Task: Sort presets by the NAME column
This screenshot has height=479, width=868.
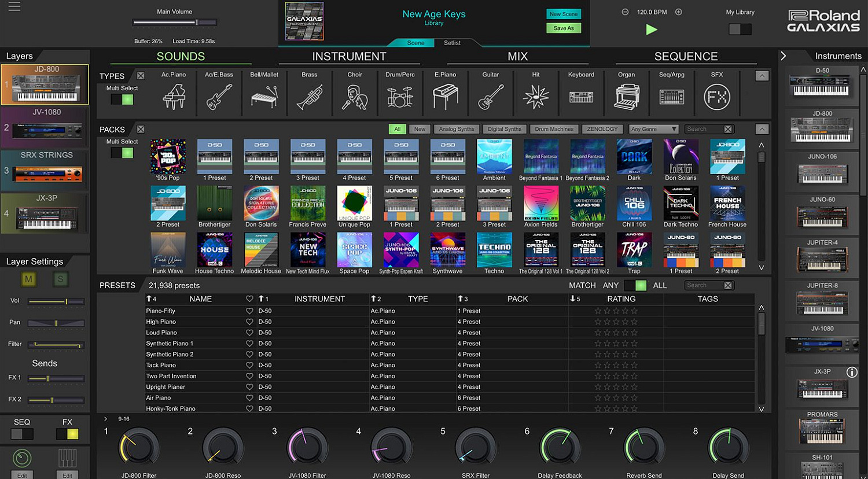Action: tap(200, 299)
